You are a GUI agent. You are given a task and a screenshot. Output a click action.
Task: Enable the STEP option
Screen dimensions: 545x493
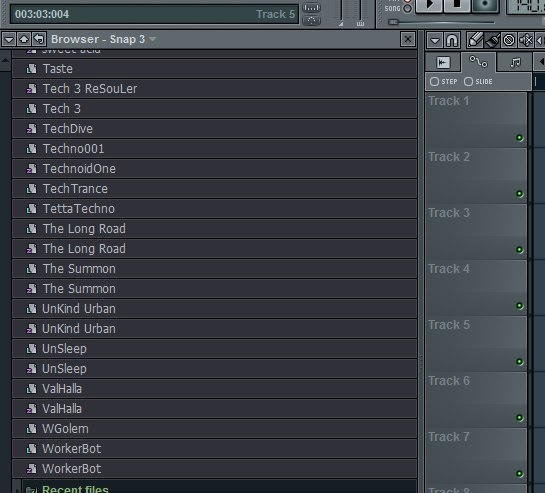[x=444, y=81]
